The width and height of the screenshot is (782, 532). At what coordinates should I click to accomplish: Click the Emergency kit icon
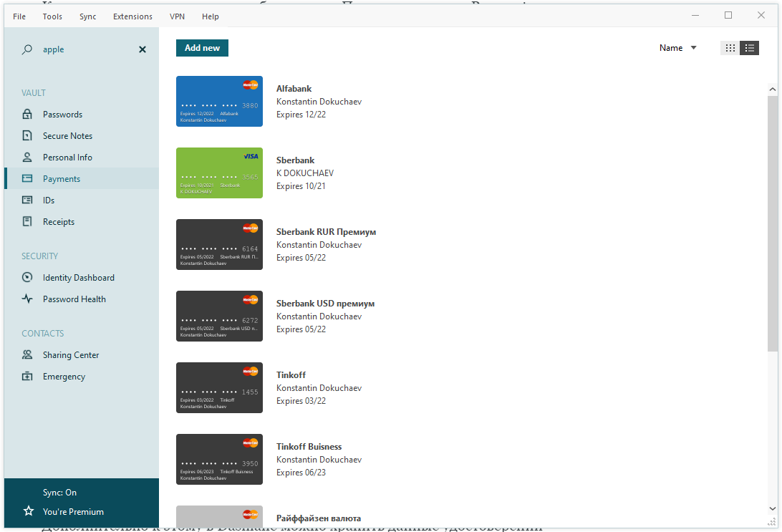pyautogui.click(x=27, y=376)
